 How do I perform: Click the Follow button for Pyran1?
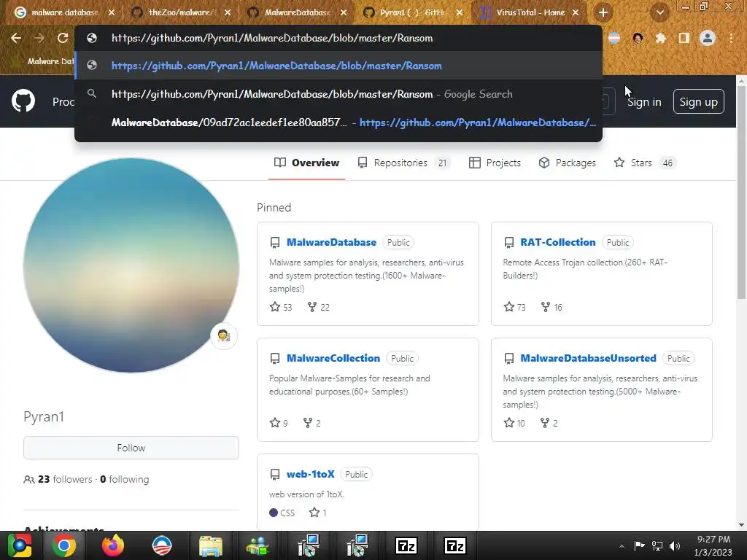pos(131,448)
